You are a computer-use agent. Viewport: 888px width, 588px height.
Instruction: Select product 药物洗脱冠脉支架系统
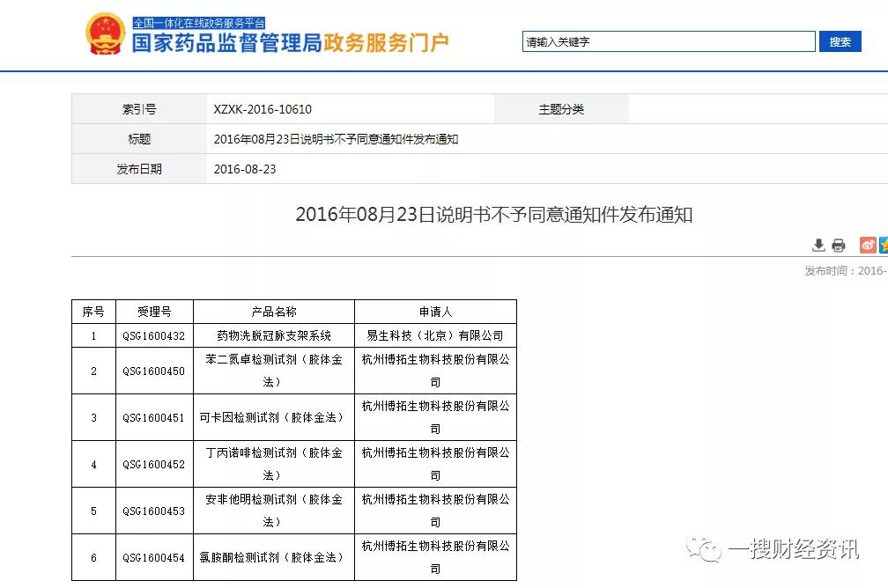click(272, 334)
